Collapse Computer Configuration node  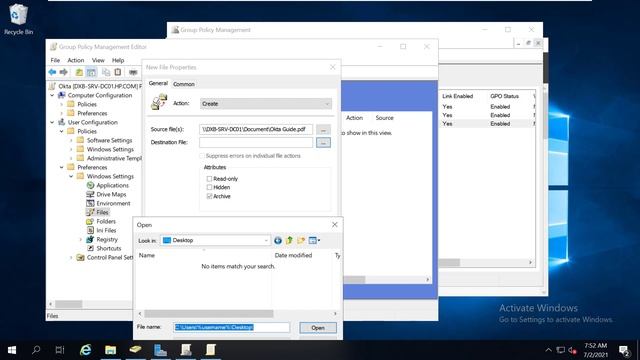point(52,95)
